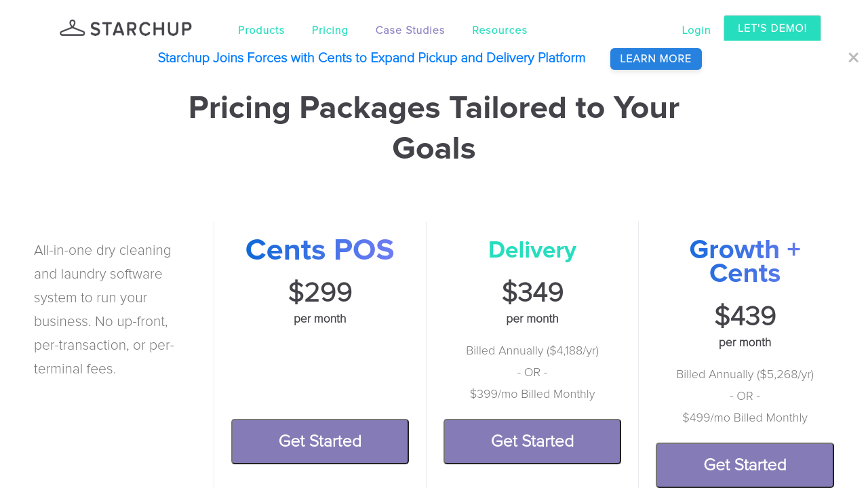Click the LEARN MORE button
This screenshot has height=488, width=868.
[x=655, y=59]
